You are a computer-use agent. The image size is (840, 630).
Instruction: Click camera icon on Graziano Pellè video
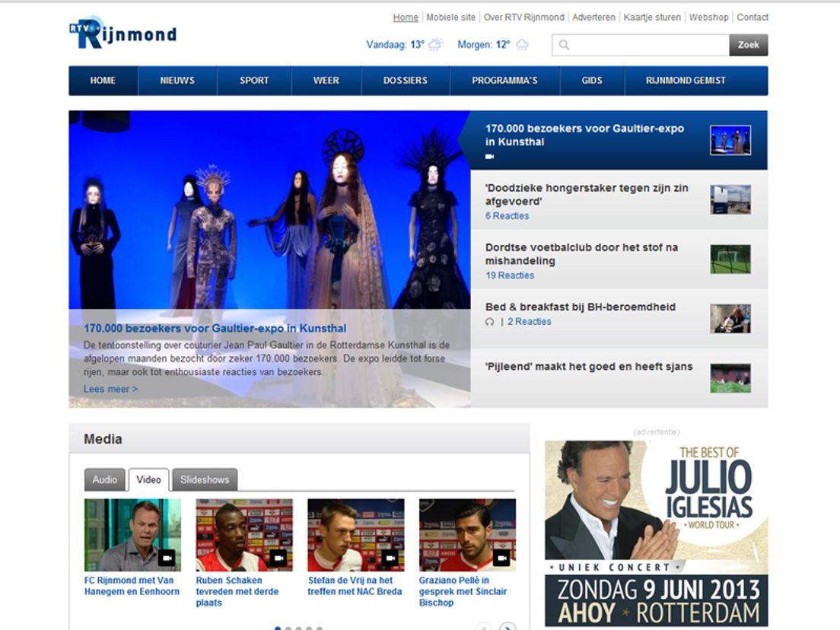pos(501,558)
